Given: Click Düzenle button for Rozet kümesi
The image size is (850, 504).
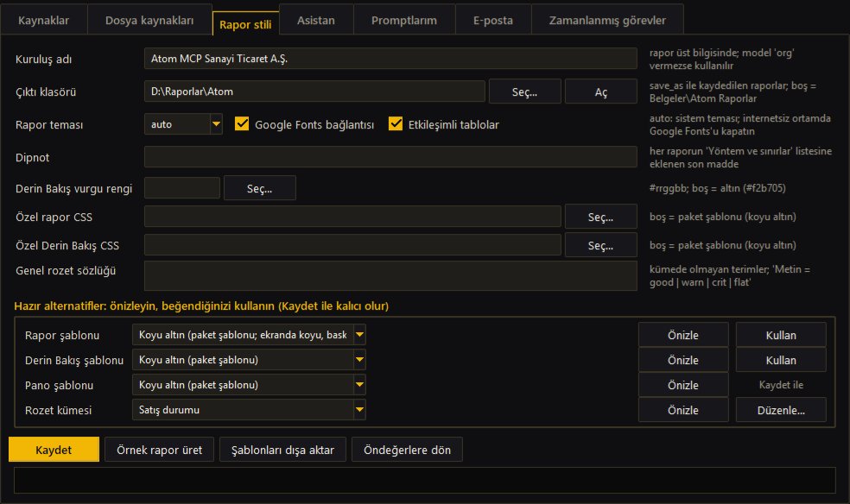Looking at the screenshot, I should 781,410.
